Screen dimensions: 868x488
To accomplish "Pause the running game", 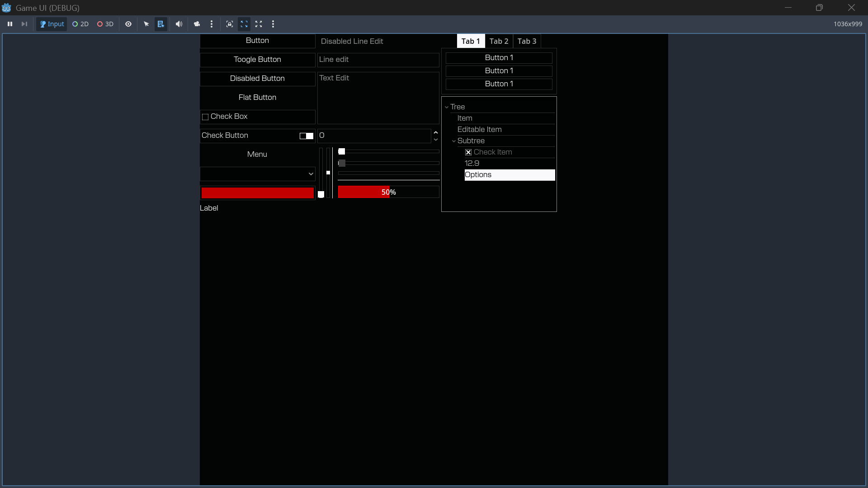I will pos(10,24).
